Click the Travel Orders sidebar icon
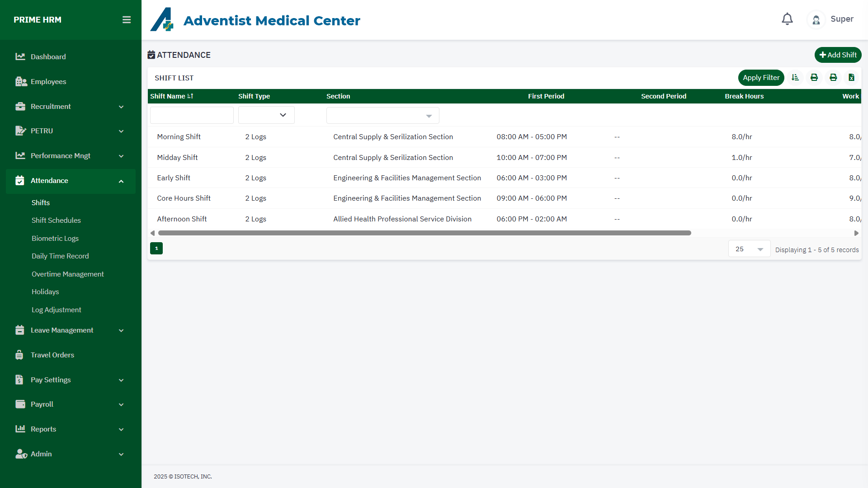Screen dimensions: 868x488 (19, 355)
